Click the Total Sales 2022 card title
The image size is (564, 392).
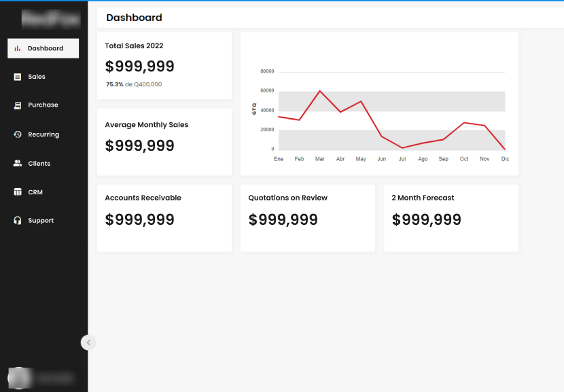pyautogui.click(x=134, y=46)
